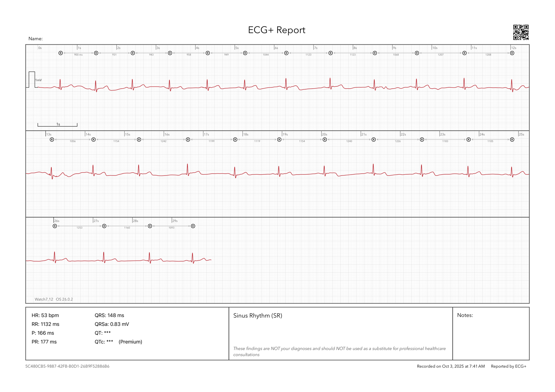Screen dimensions: 555x392
Task: Click the 5s time marker
Action: 237,48
